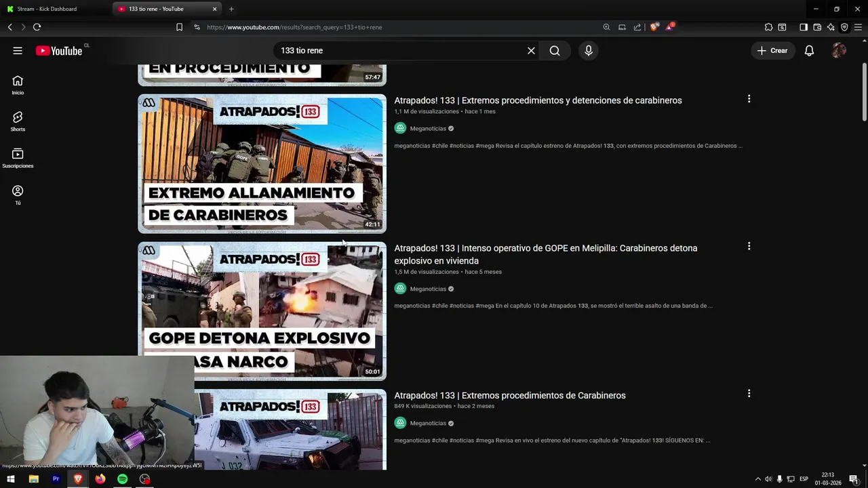Open page zoom control in address bar
The width and height of the screenshot is (868, 488).
click(606, 27)
